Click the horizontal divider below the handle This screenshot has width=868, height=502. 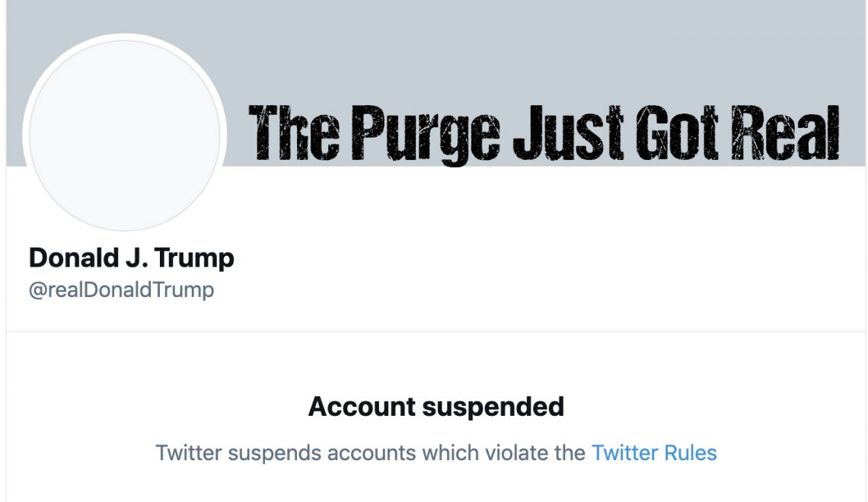436,331
